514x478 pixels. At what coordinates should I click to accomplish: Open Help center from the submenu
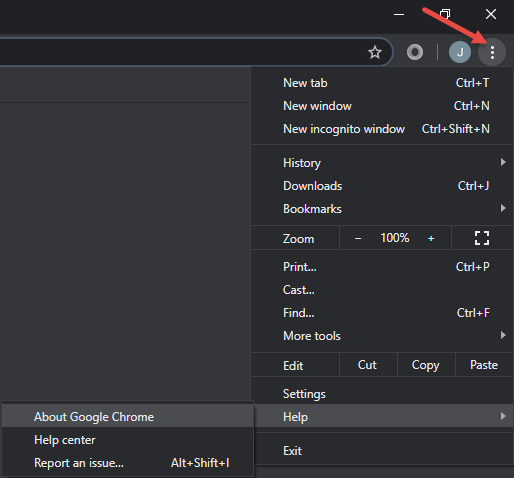click(128, 440)
